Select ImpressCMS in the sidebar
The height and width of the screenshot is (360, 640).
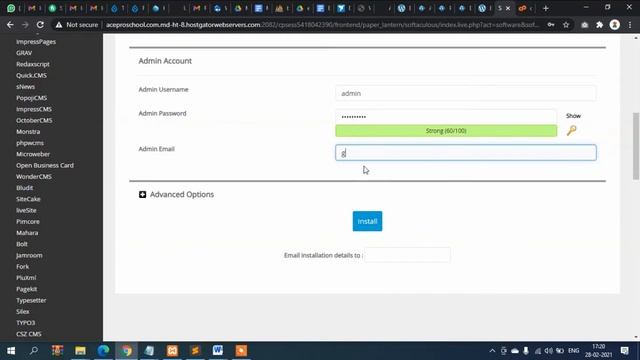click(x=34, y=109)
